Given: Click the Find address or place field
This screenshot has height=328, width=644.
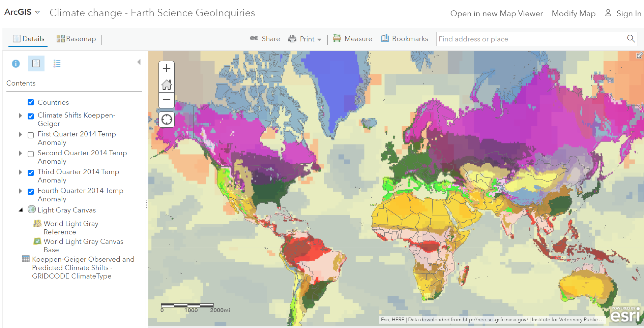Looking at the screenshot, I should click(x=530, y=39).
